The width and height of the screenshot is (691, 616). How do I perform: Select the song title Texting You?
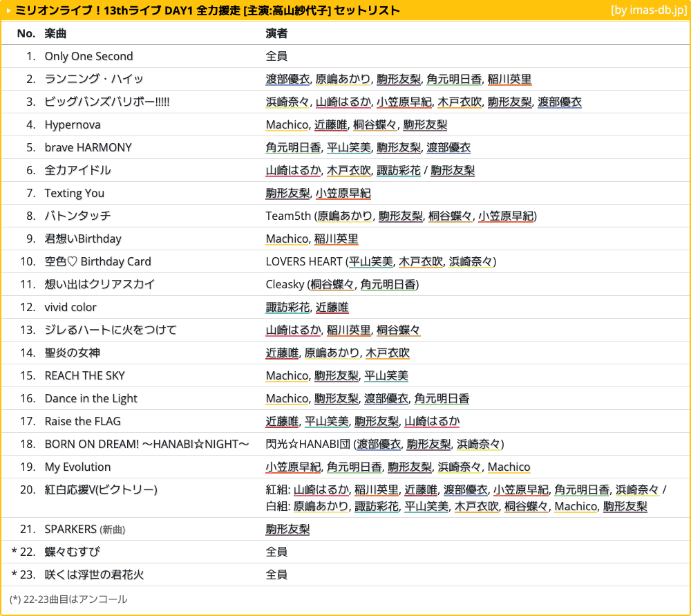tap(75, 193)
